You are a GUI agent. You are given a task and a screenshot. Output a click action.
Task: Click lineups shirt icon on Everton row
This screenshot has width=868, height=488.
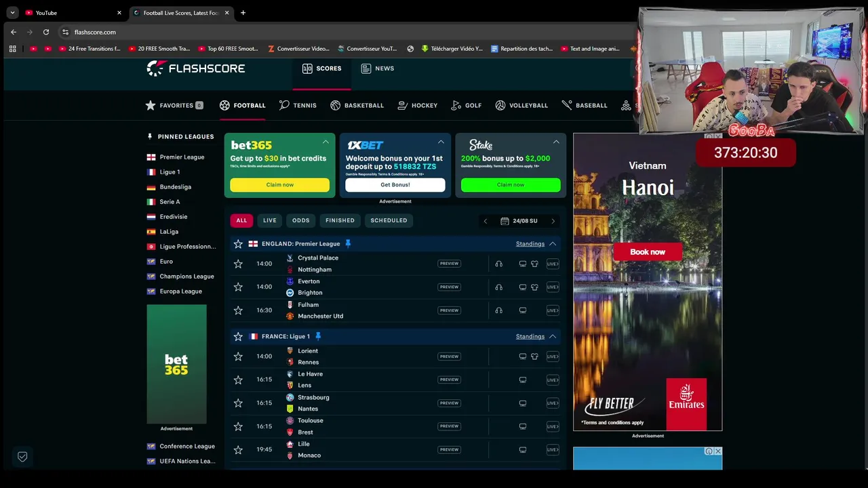pyautogui.click(x=534, y=287)
